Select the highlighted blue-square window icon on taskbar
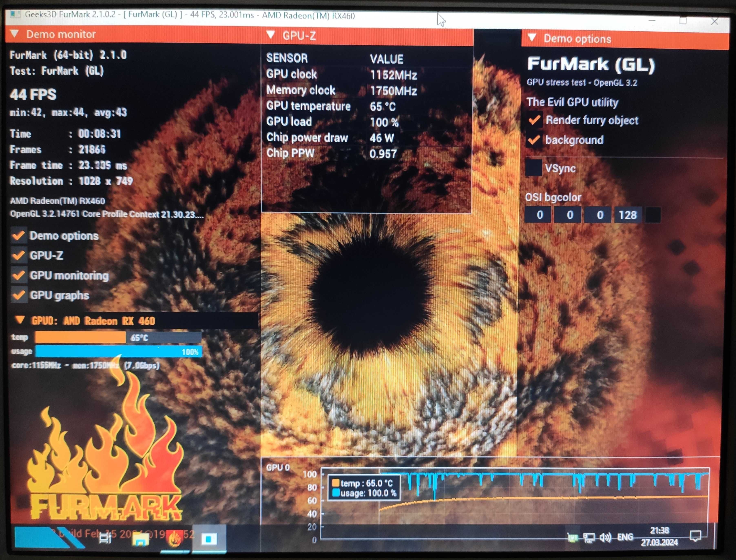The image size is (736, 560). tap(209, 539)
